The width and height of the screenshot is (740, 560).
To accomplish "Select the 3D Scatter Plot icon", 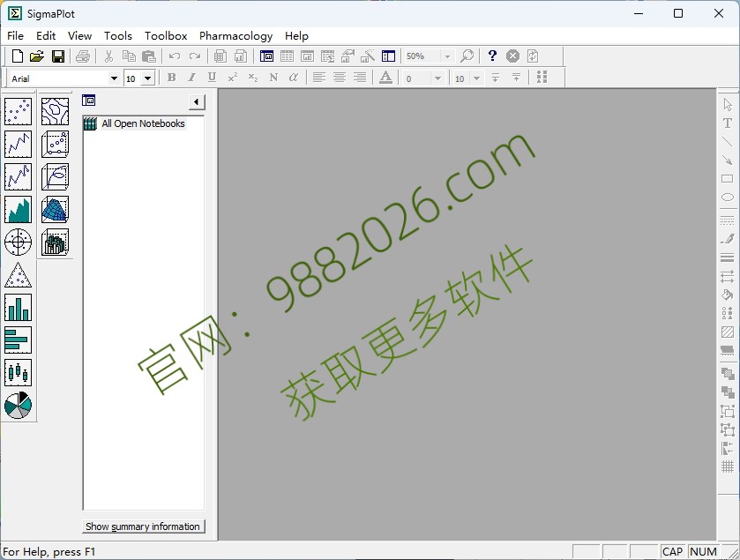I will (x=55, y=144).
